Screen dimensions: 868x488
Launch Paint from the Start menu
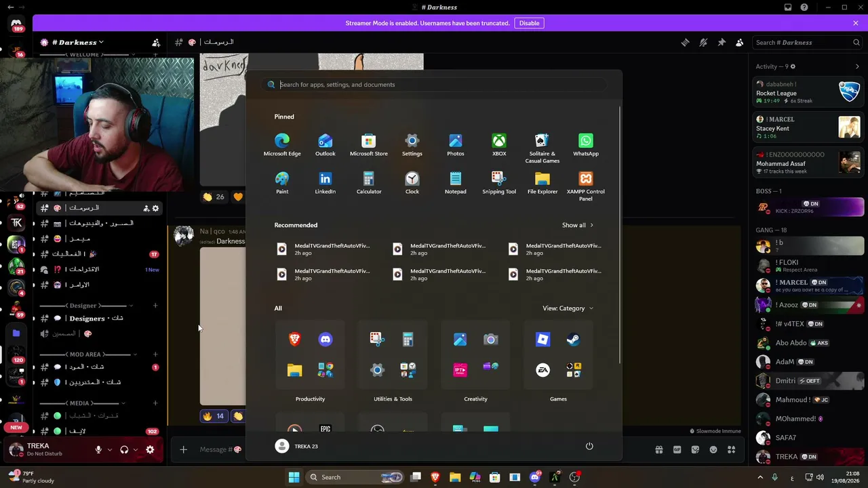[x=282, y=183]
